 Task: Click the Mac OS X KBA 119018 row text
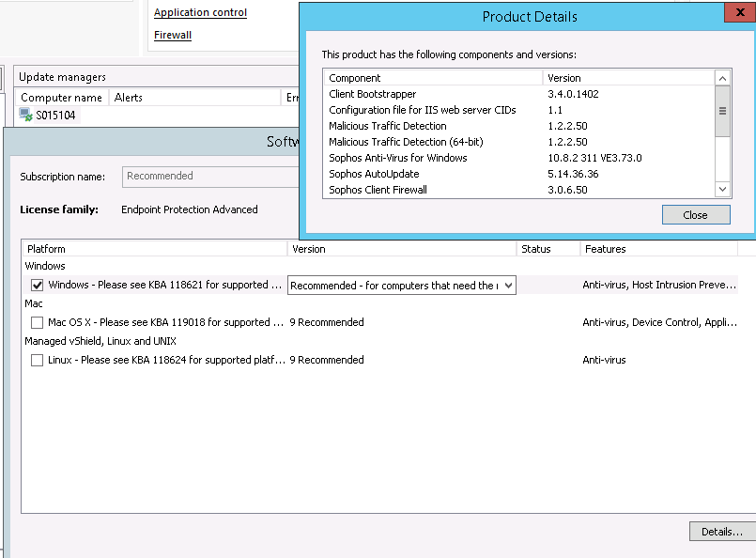click(165, 322)
